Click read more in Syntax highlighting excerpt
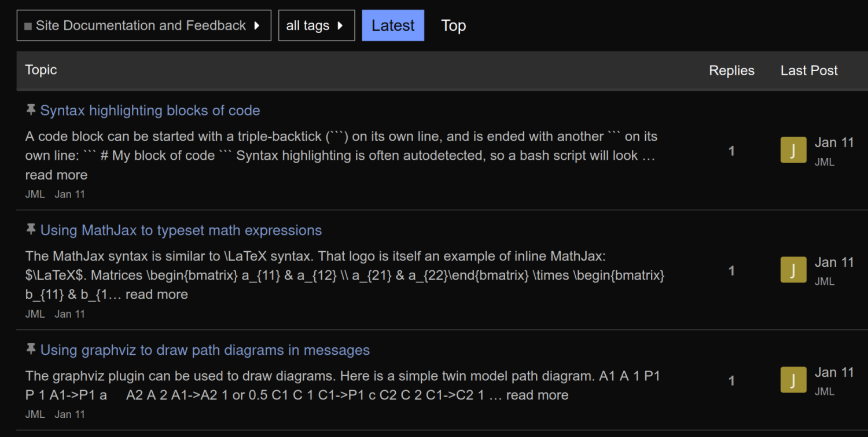868x437 pixels. coord(56,175)
